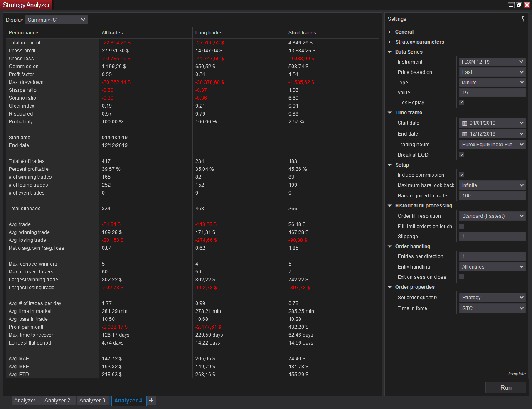The width and height of the screenshot is (532, 409).
Task: Click the Avg. time in market label
Action: [30, 311]
